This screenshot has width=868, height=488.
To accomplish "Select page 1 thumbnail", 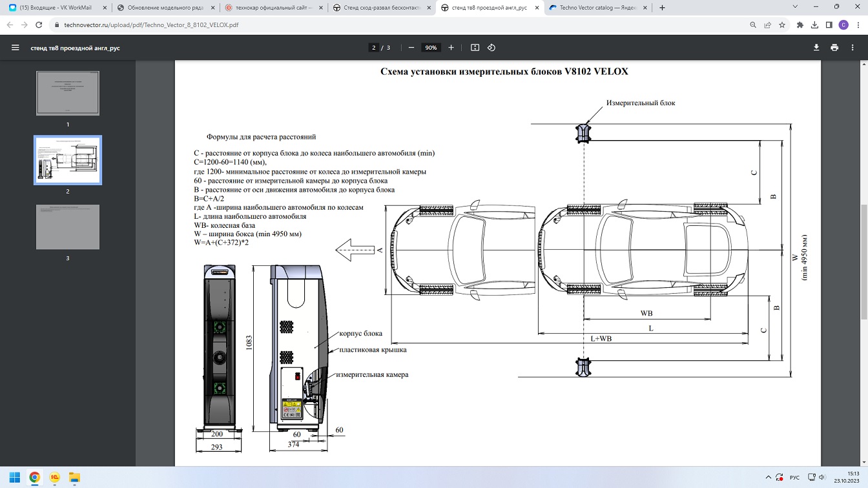I will click(68, 94).
